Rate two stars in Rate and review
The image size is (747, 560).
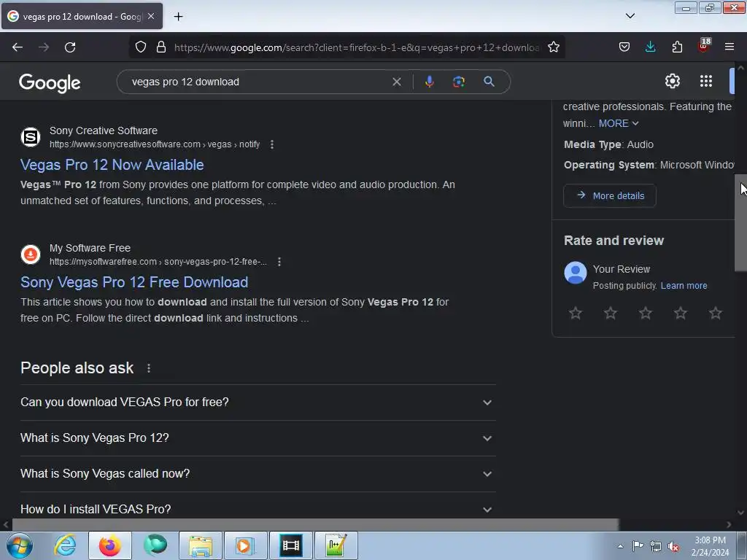[x=611, y=313]
